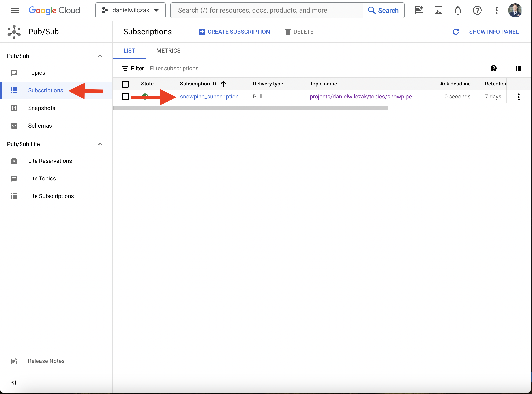Image resolution: width=532 pixels, height=394 pixels.
Task: Collapse the Pub/Sub Lite sidebar section
Action: [x=100, y=144]
